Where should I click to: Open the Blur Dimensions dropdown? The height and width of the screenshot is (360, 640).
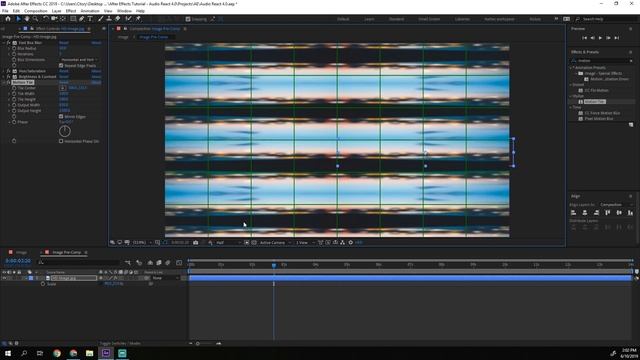pos(79,60)
